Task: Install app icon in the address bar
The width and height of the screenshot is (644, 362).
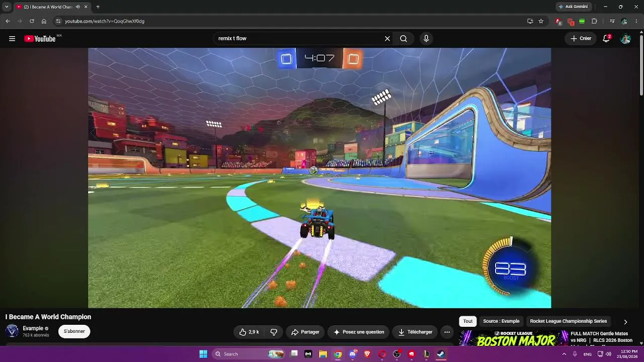Action: (x=530, y=21)
